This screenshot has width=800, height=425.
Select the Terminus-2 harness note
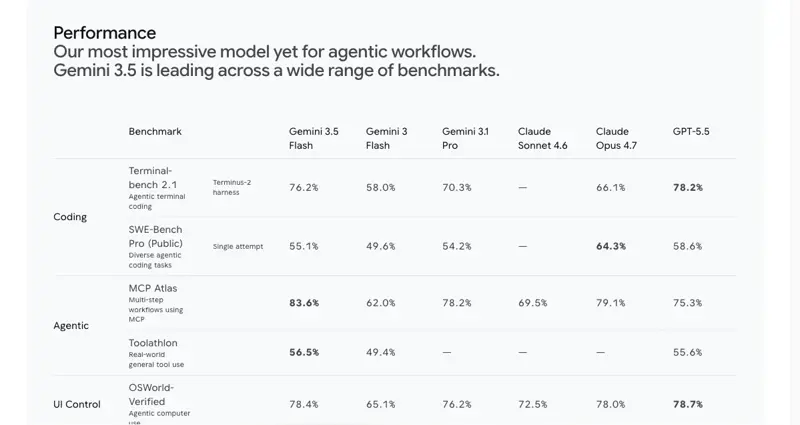coord(232,187)
